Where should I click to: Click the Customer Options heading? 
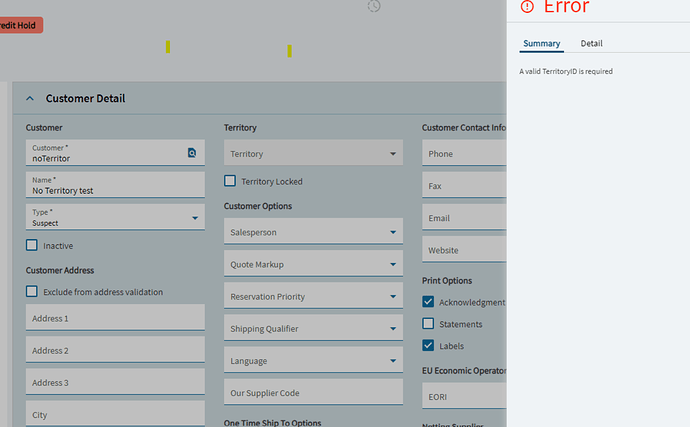pyautogui.click(x=258, y=206)
